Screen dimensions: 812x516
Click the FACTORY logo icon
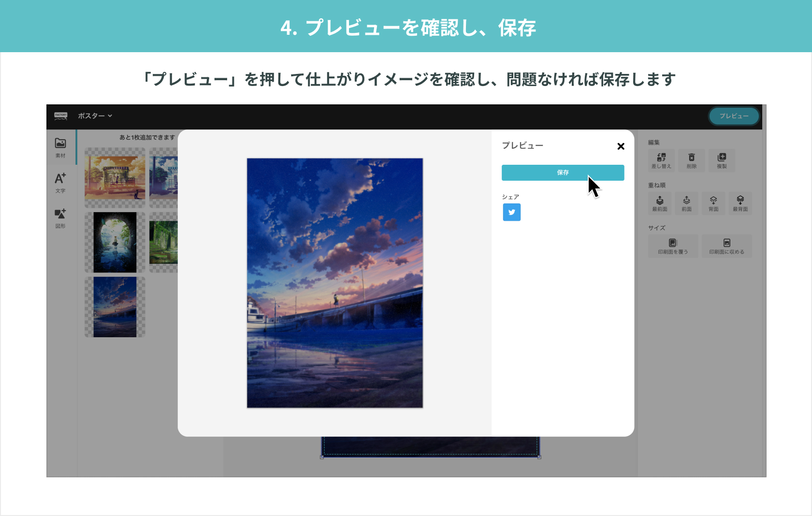click(x=61, y=116)
